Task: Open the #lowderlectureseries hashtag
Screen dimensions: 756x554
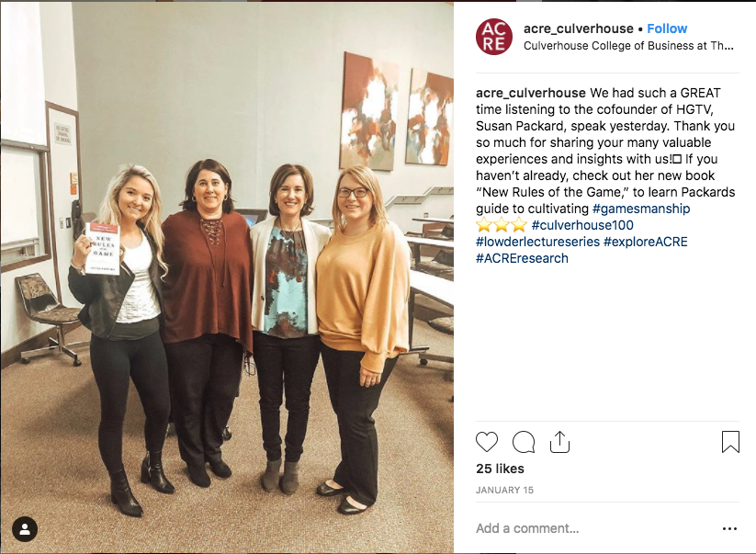Action: [x=537, y=242]
